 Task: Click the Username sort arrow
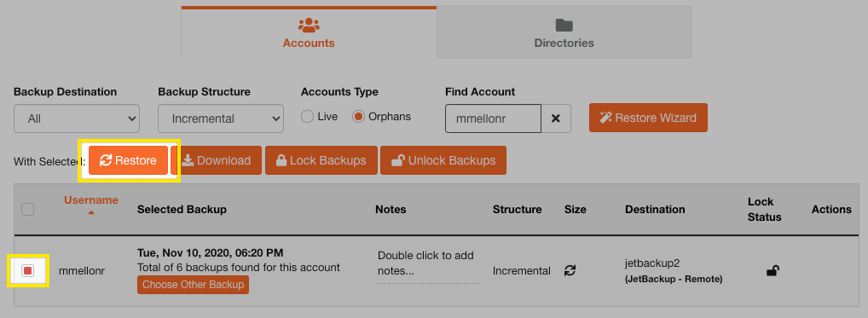91,212
